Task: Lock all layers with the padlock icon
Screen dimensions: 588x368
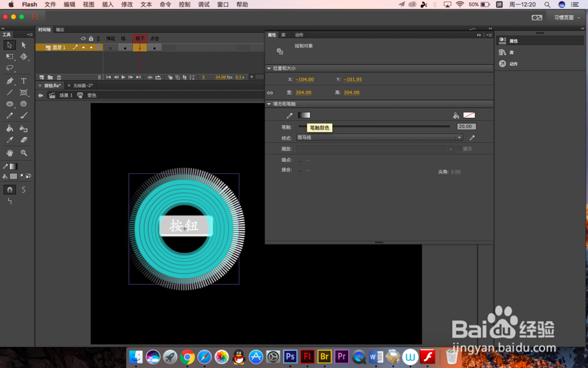Action: tap(91, 38)
